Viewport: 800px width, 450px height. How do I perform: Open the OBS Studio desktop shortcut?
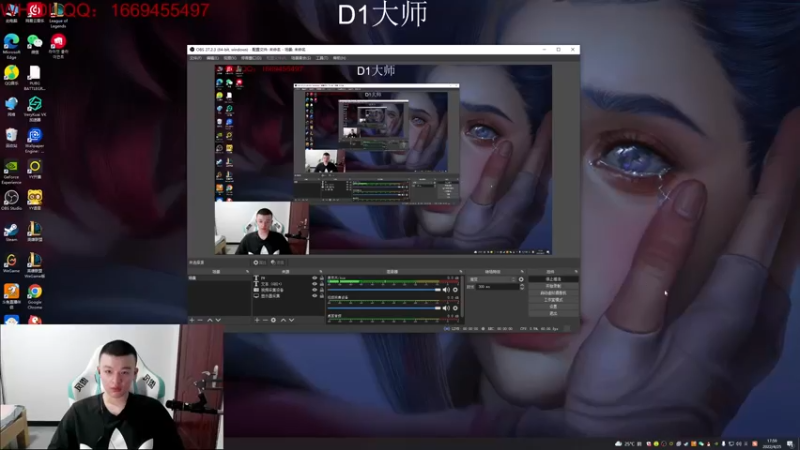(x=11, y=201)
